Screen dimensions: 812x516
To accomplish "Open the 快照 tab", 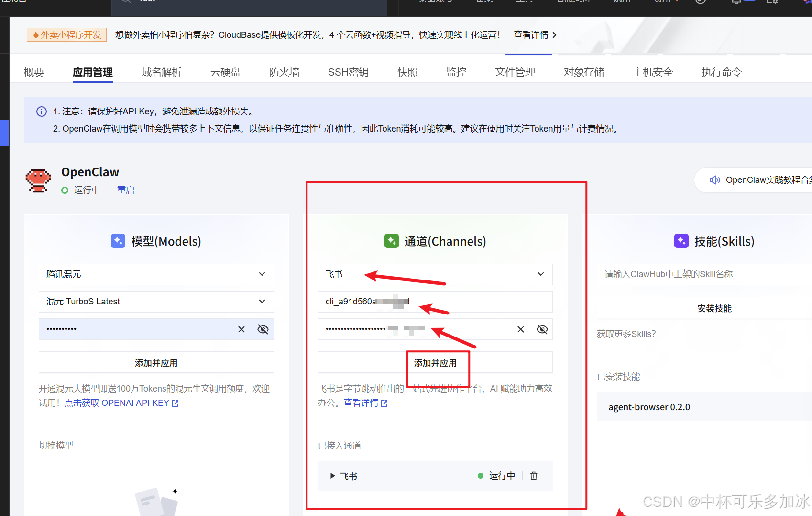I will pyautogui.click(x=407, y=72).
